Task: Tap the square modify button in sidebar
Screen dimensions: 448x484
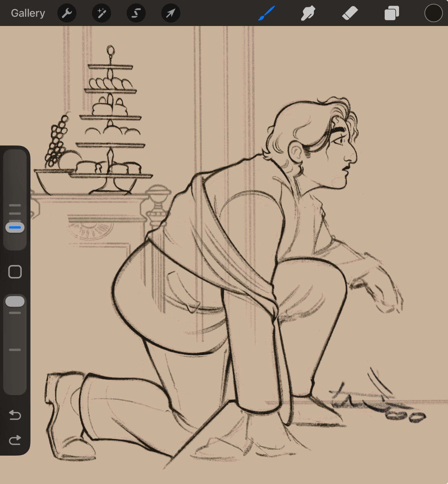Action: click(x=15, y=272)
